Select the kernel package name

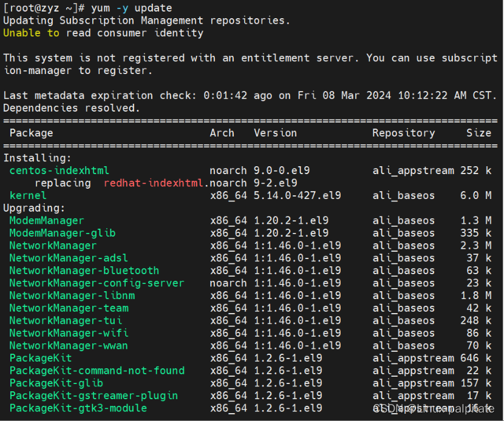coord(28,196)
